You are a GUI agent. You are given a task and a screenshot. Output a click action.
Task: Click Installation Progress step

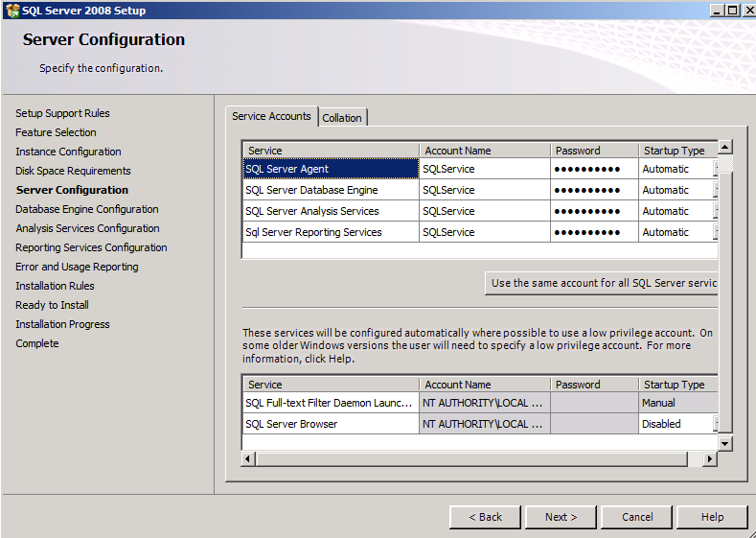coord(62,325)
